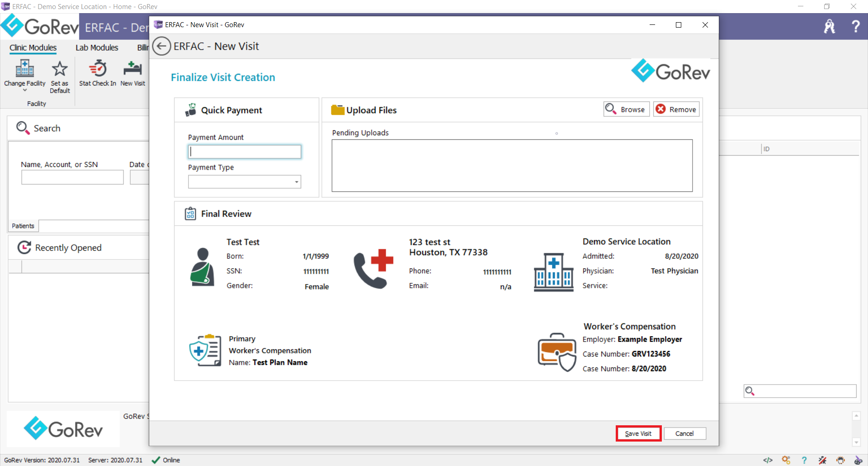Maximize the New Visit dialog window
Image resolution: width=868 pixels, height=466 pixels.
click(678, 25)
